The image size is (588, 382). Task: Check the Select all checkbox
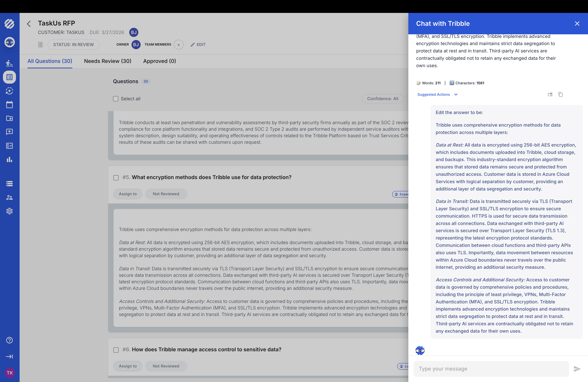click(115, 99)
